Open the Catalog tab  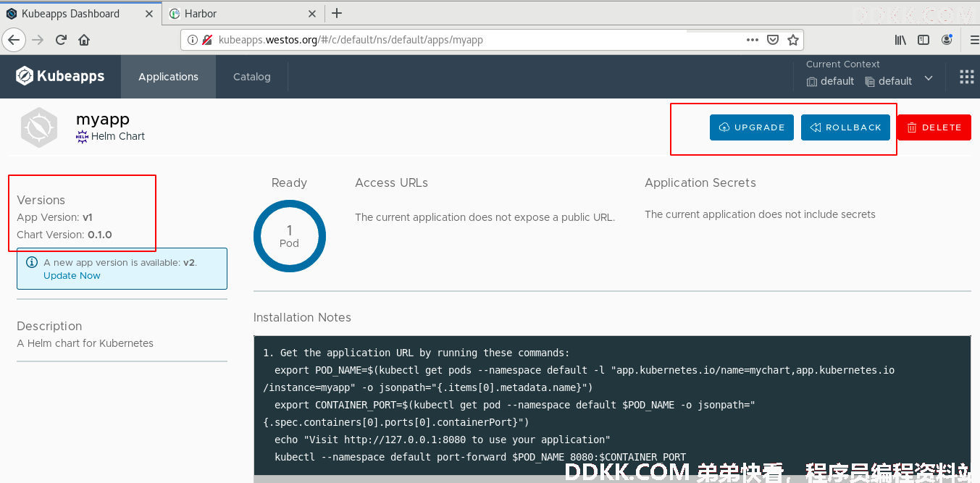pos(252,77)
